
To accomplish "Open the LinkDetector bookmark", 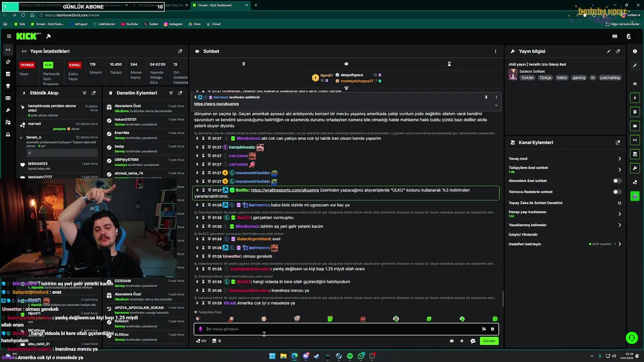I will coord(104,24).
